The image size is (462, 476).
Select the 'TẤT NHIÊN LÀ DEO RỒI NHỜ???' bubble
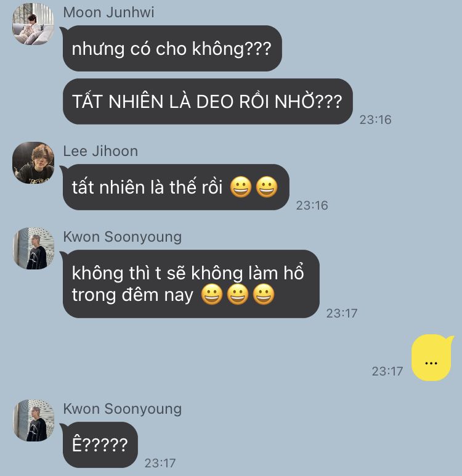tap(208, 101)
